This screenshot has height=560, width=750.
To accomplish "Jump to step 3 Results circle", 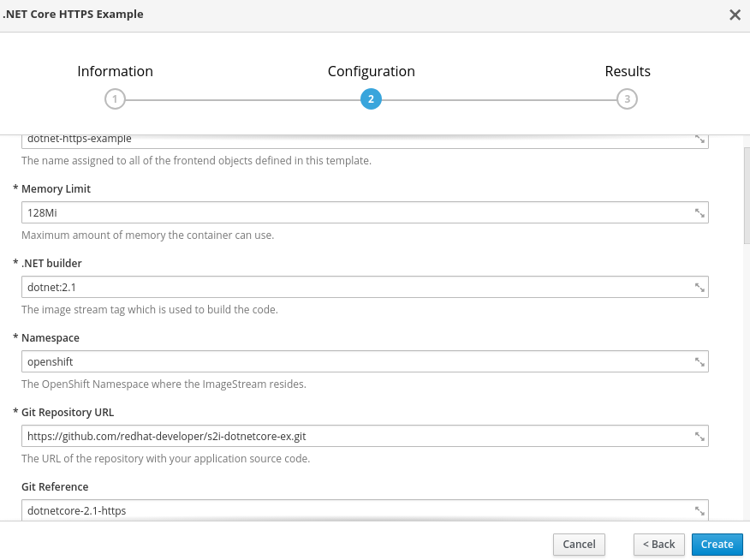I will pos(627,99).
